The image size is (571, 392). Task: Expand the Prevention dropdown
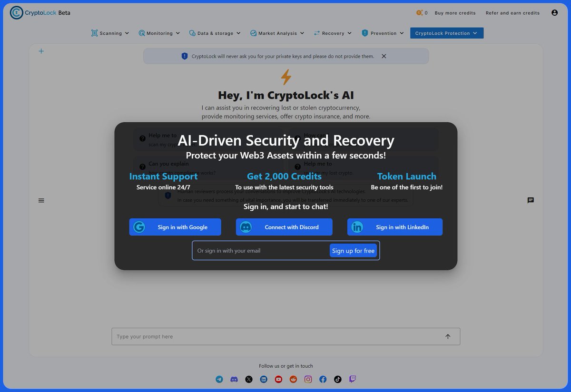coord(382,33)
